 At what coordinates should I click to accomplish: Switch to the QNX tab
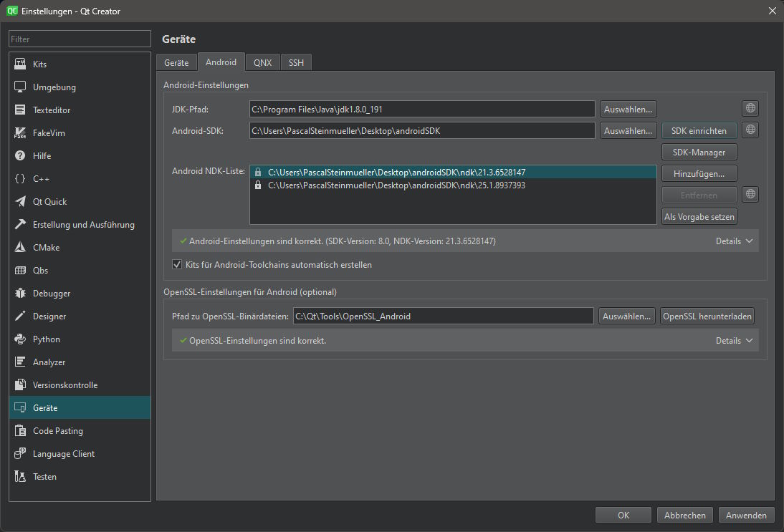click(x=262, y=63)
